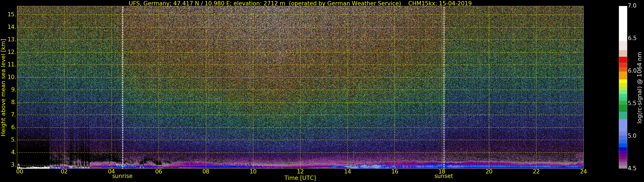The width and height of the screenshot is (644, 182).
Task: Click the height axis tick '10.'
Action: point(12,77)
